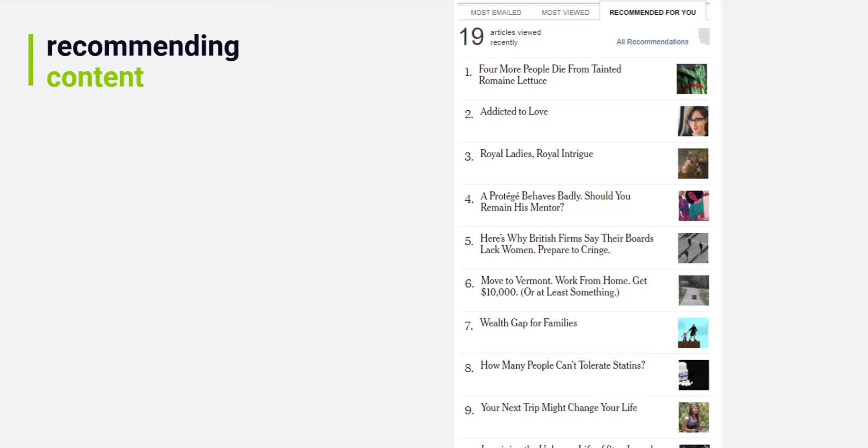The width and height of the screenshot is (868, 448).
Task: Click the woman with glasses thumbnail
Action: [x=693, y=121]
